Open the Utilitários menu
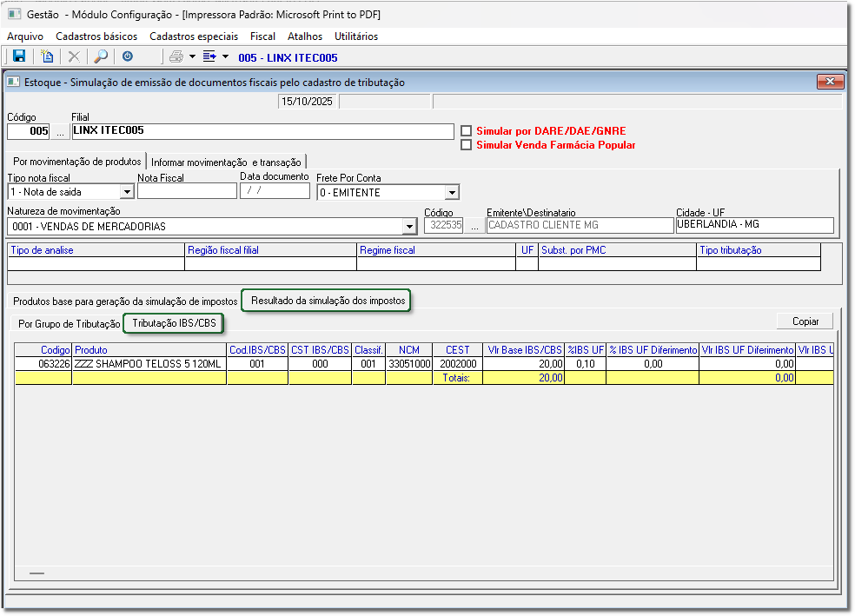The height and width of the screenshot is (616, 855). click(356, 36)
